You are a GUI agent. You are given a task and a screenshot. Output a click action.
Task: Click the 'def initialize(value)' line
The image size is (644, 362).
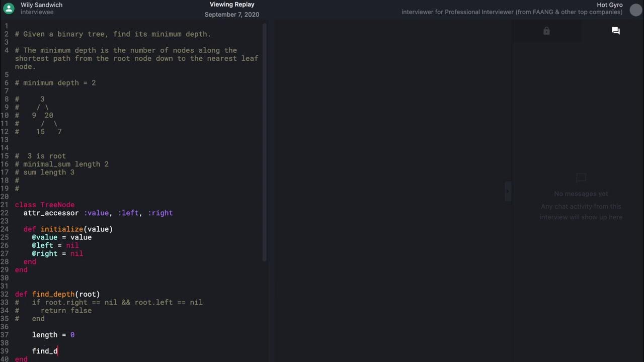pos(68,229)
